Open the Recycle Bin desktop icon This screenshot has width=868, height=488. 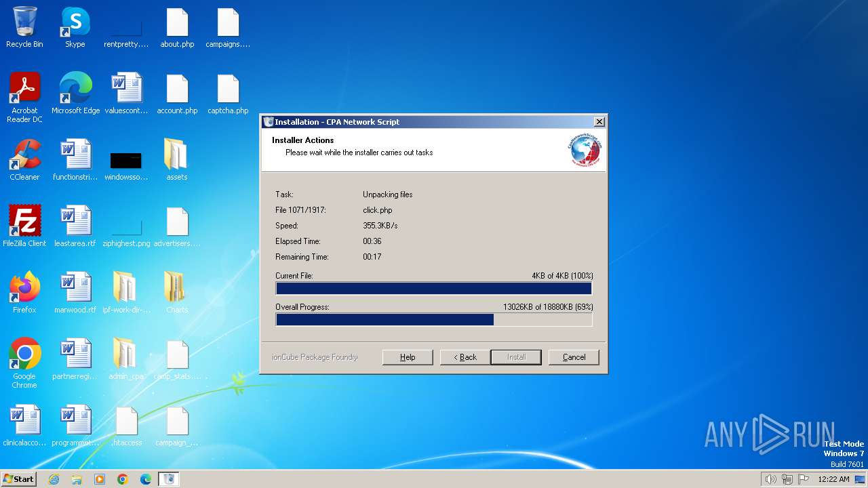pyautogui.click(x=24, y=27)
